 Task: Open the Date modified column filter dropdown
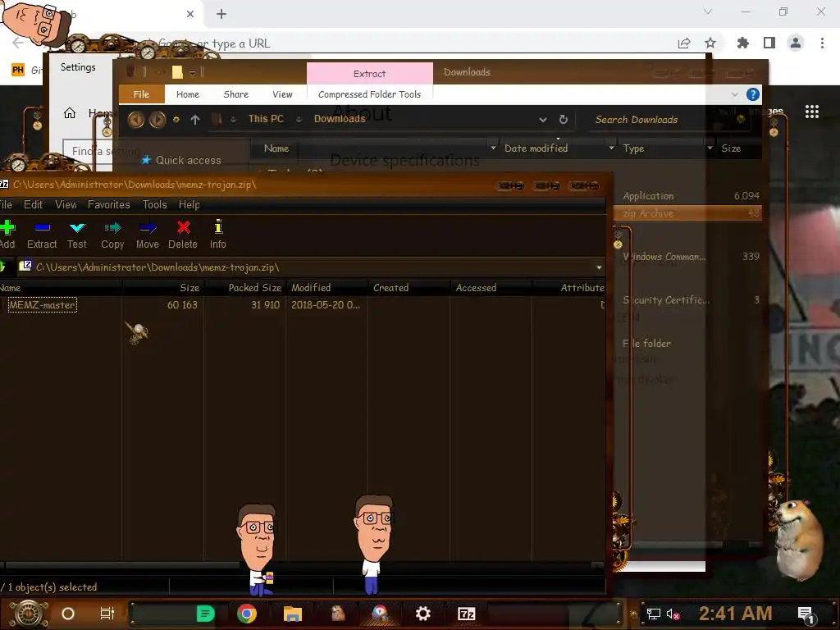[x=611, y=148]
